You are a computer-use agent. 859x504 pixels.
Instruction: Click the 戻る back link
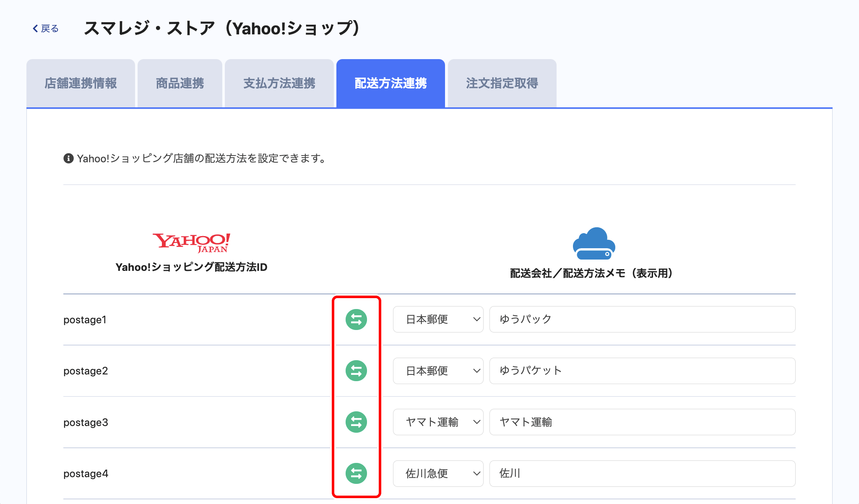pos(49,29)
